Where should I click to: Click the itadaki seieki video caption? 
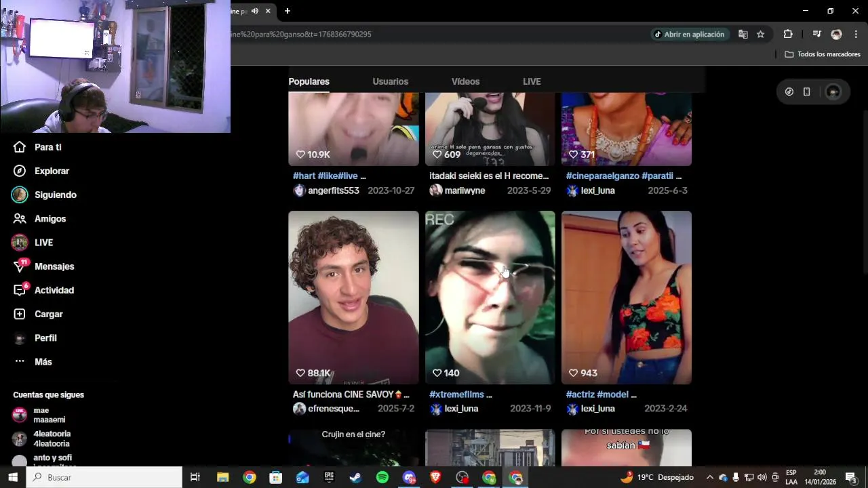(x=489, y=176)
